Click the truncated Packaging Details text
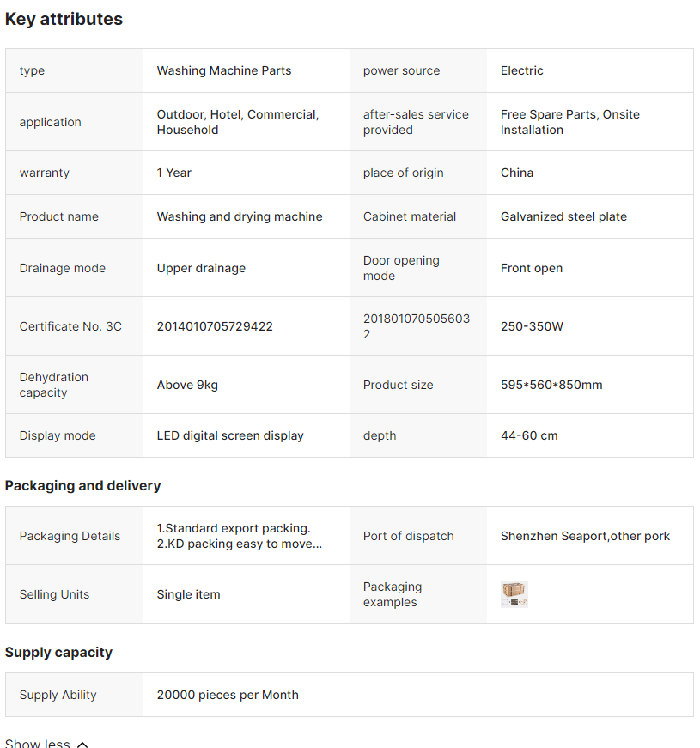700x748 pixels. pos(239,536)
